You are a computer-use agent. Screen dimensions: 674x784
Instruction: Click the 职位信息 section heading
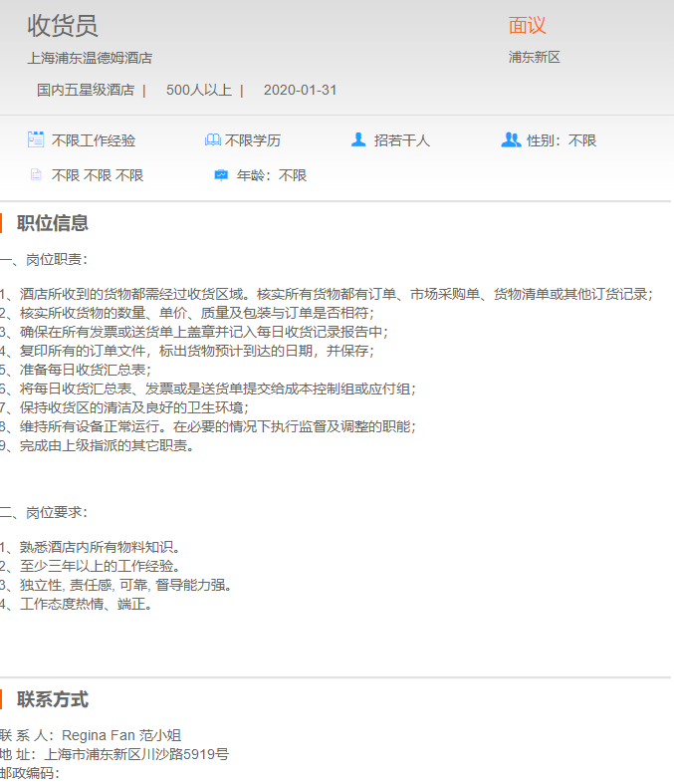point(53,223)
